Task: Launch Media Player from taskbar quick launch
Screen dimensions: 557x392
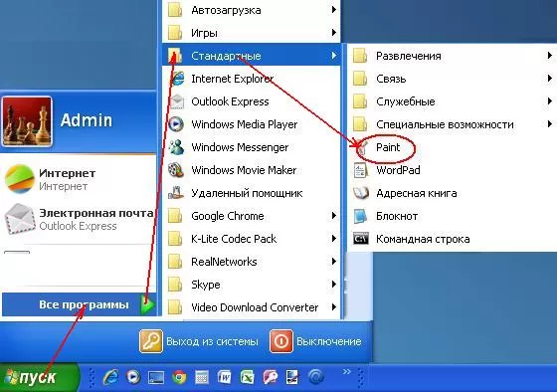Action: pyautogui.click(x=133, y=377)
